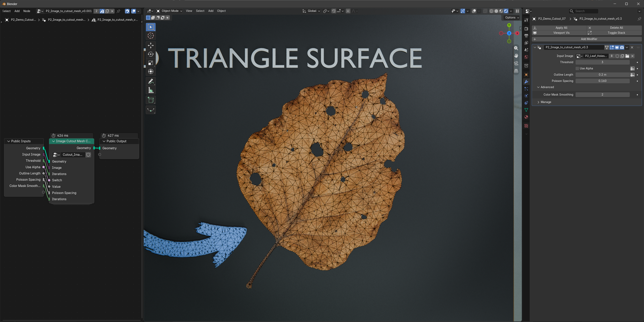This screenshot has width=644, height=322.
Task: Open the Material properties tab icon
Action: click(526, 117)
